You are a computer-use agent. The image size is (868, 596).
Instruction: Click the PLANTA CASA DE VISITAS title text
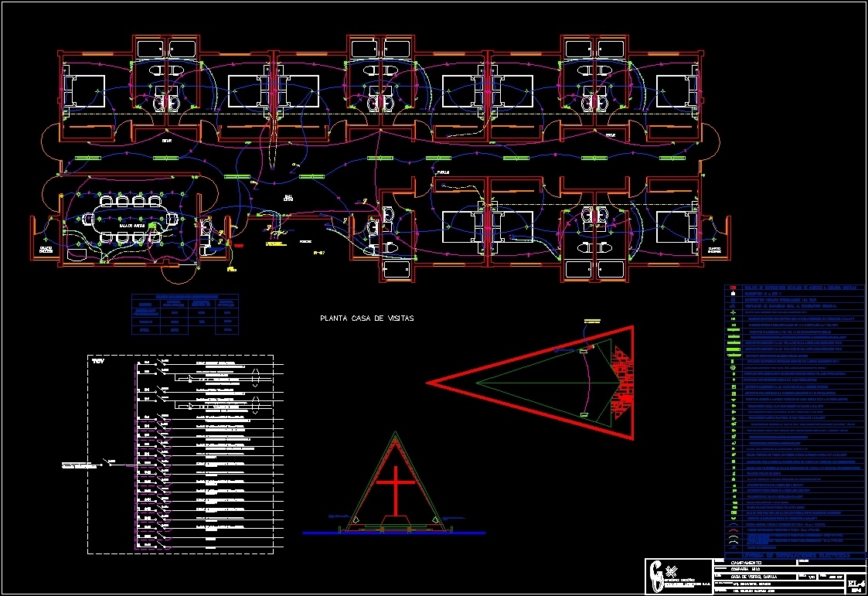(x=367, y=318)
